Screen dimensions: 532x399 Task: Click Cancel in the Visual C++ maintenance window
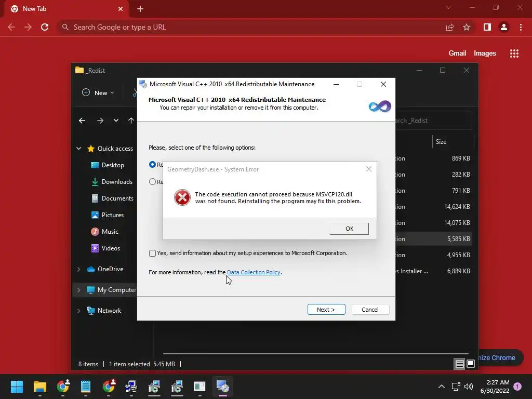coord(370,310)
